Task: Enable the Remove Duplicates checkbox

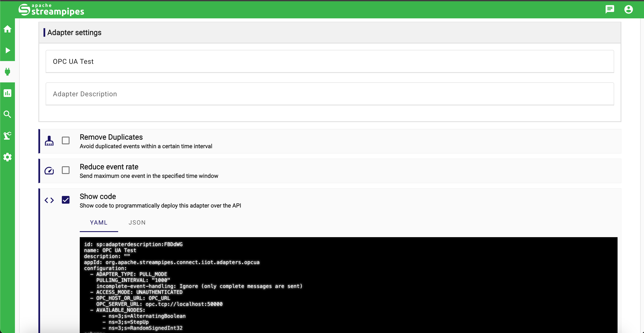Action: point(65,141)
